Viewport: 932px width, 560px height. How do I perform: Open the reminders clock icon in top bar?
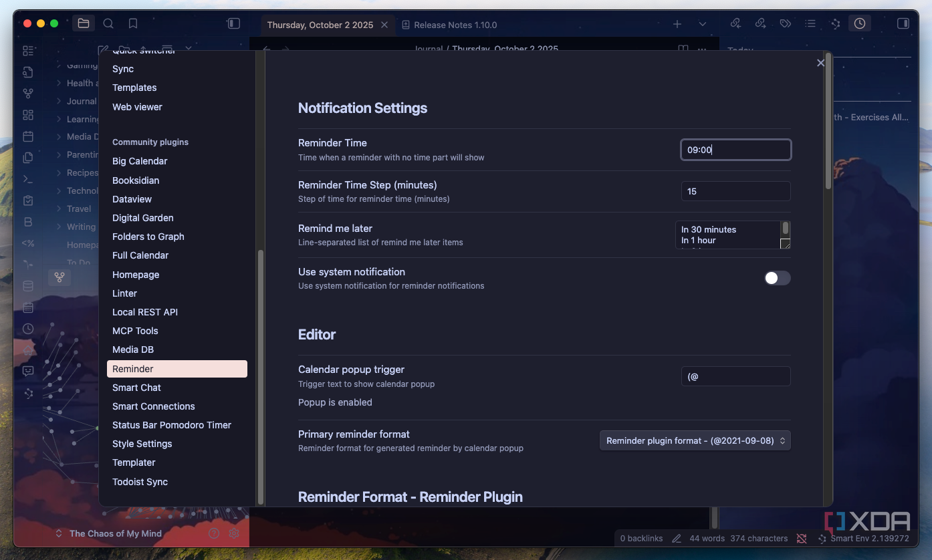tap(860, 23)
